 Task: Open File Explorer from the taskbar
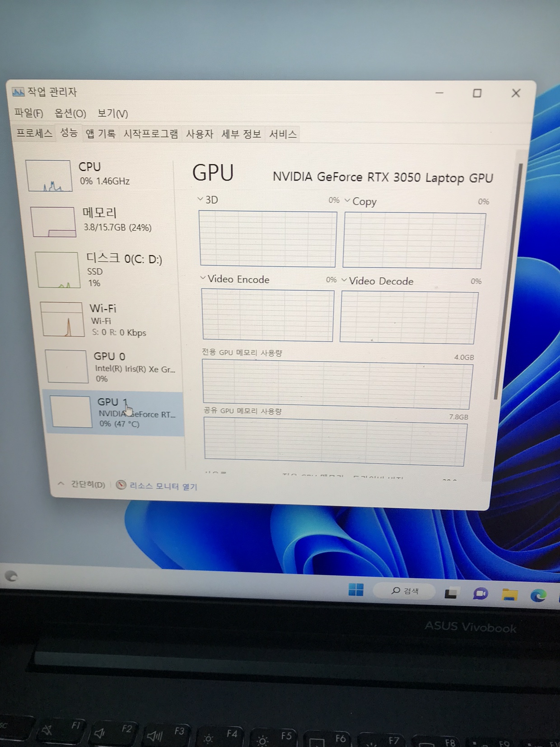(509, 595)
